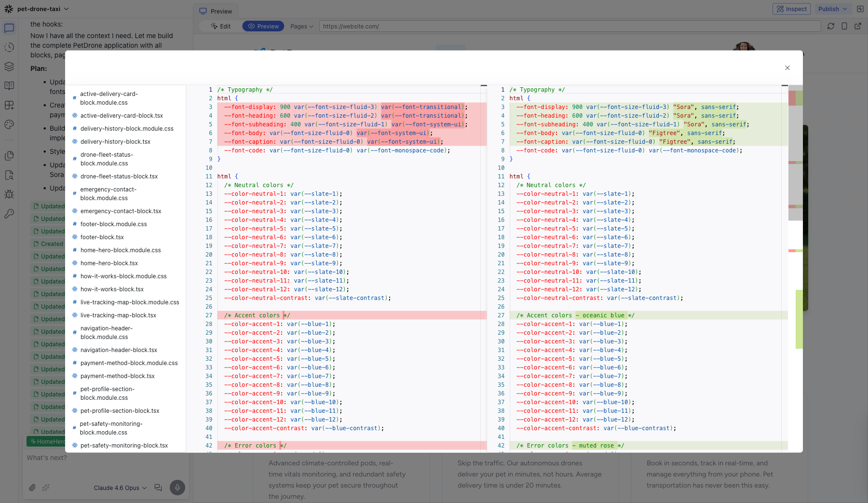The height and width of the screenshot is (503, 868).
Task: Click the chat icon in left sidebar
Action: (9, 28)
